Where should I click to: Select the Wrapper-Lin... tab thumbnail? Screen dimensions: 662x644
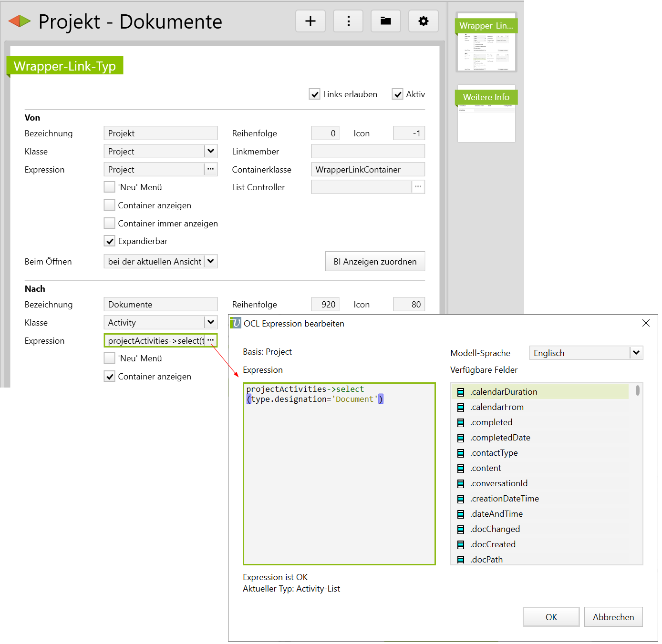486,43
